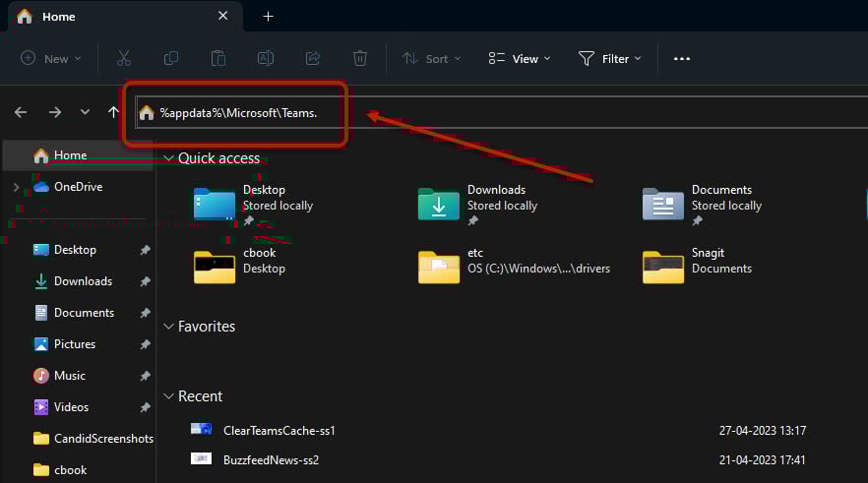868x483 pixels.
Task: Open Pictures in the sidebar
Action: tap(75, 344)
